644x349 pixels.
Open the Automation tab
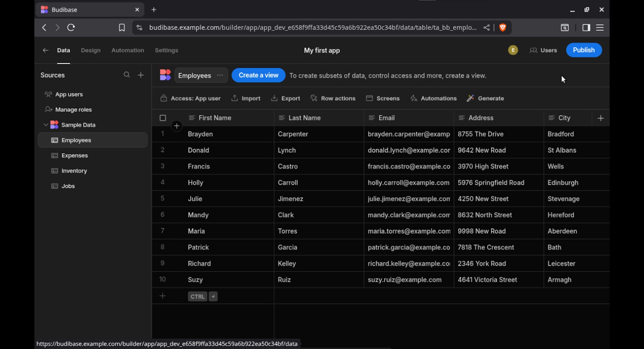128,50
